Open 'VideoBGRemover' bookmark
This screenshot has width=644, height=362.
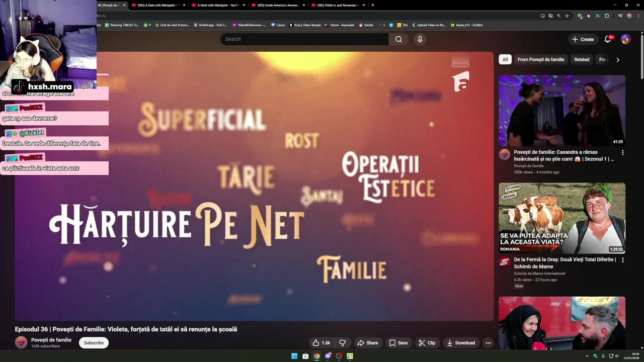[249, 25]
